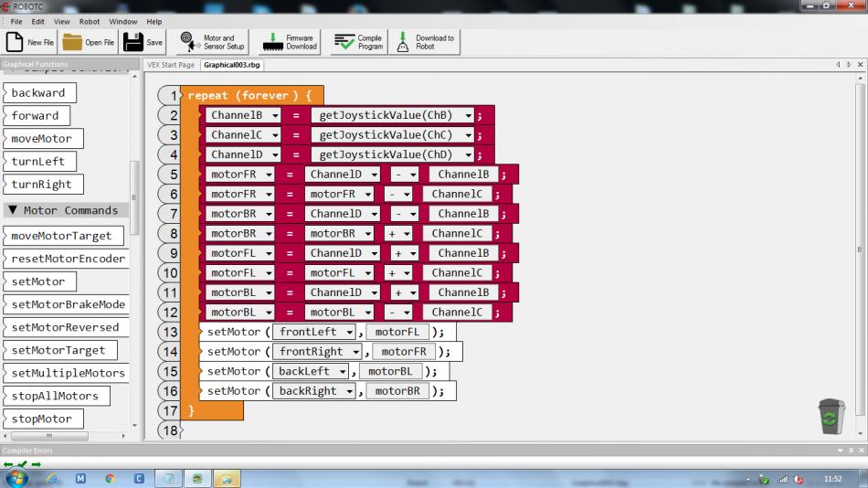Image resolution: width=868 pixels, height=488 pixels.
Task: Select the forward function block
Action: tap(36, 115)
